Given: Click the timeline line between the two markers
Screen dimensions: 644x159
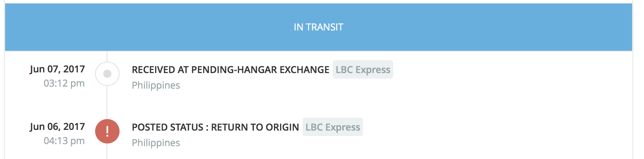Looking at the screenshot, I should (x=107, y=102).
